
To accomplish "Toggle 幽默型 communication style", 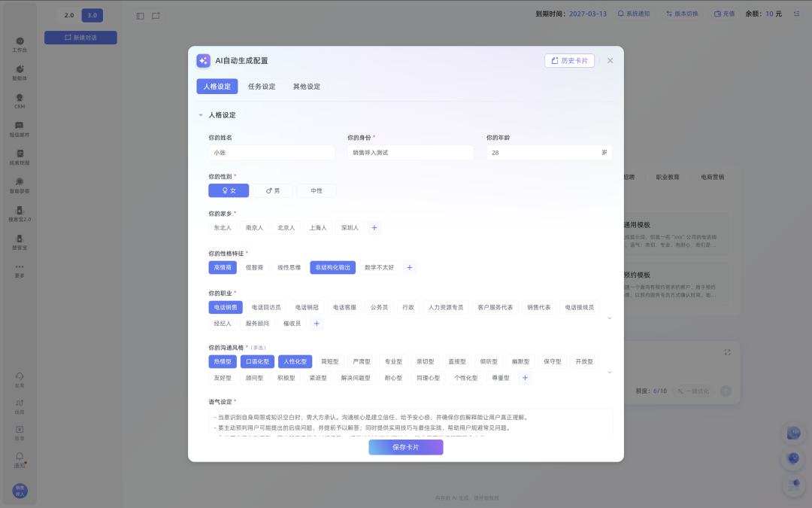I will coord(520,361).
